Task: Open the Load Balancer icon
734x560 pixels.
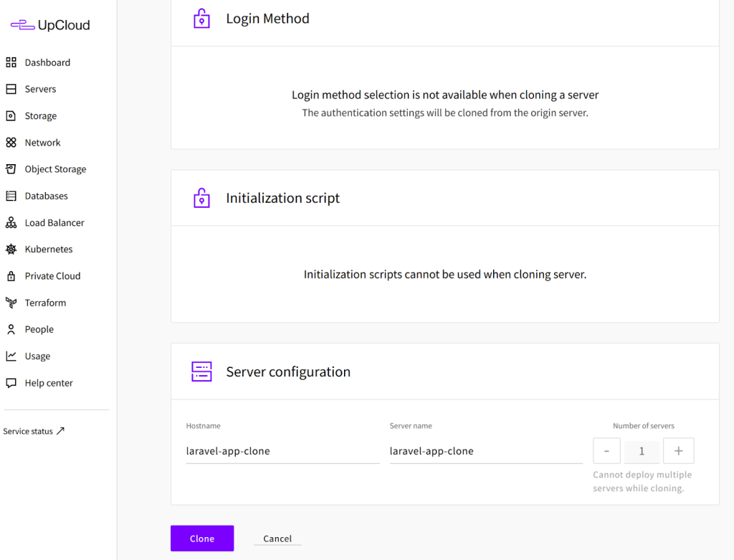Action: 11,223
